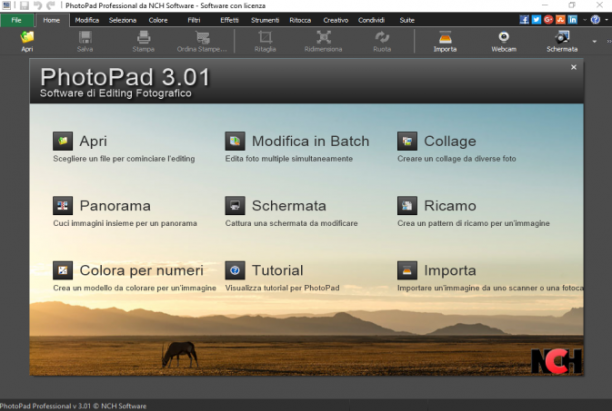Share via the Twitter icon
Screen dimensions: 612x411
click(536, 20)
